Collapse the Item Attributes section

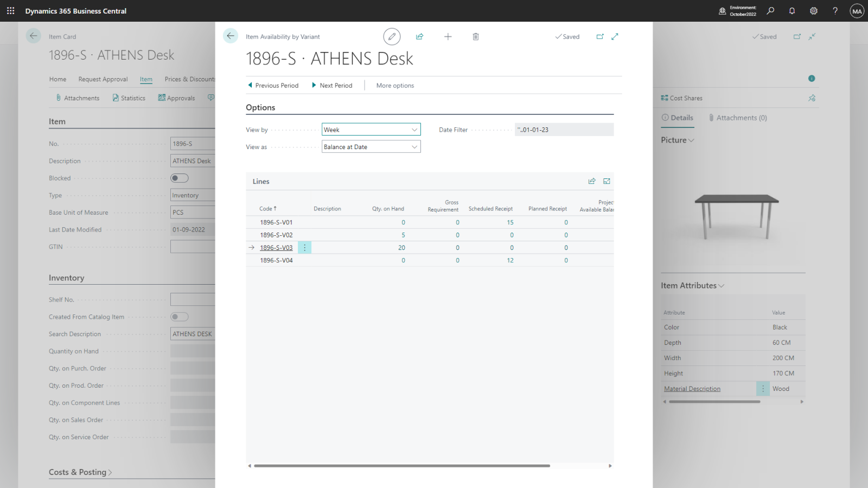coord(692,286)
